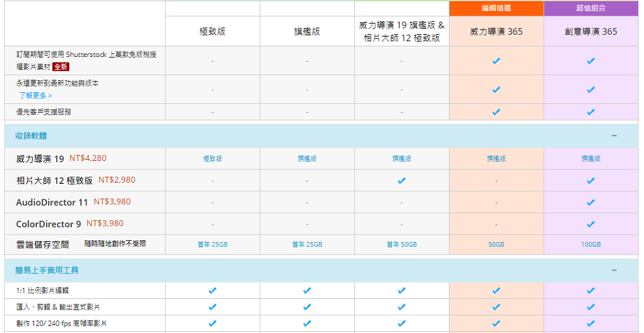Click 威力導演 19 row 極致版 cell value
Image resolution: width=644 pixels, height=333 pixels.
(212, 159)
